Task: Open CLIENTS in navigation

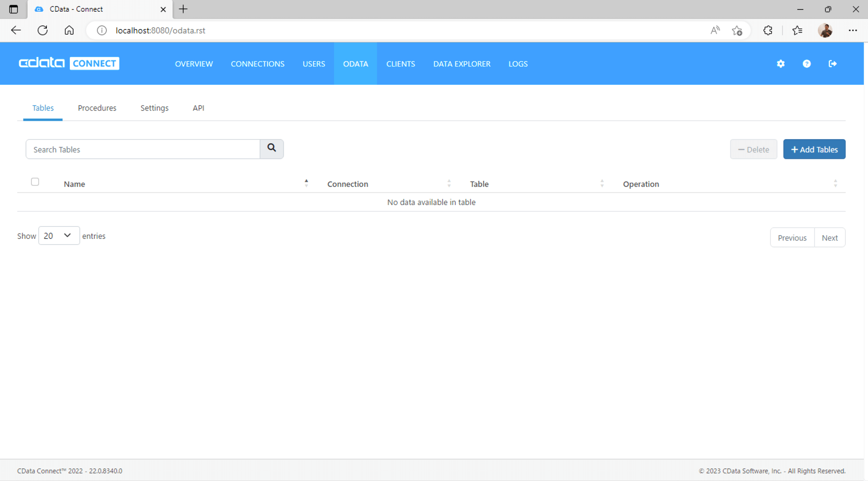Action: tap(401, 64)
